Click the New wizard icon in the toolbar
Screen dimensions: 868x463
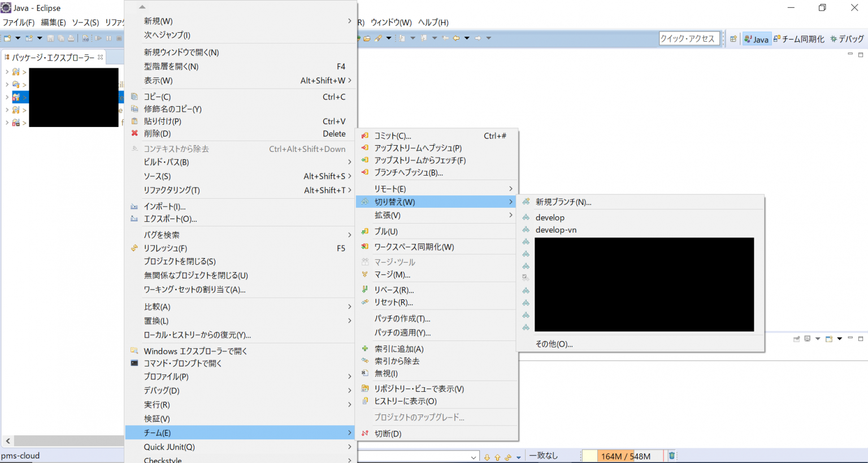(7, 38)
